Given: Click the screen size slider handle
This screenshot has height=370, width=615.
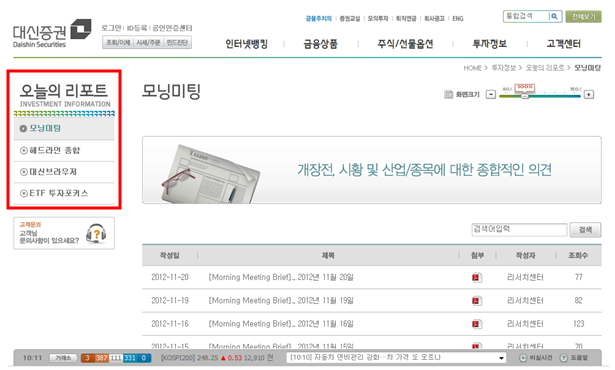Looking at the screenshot, I should 524,95.
